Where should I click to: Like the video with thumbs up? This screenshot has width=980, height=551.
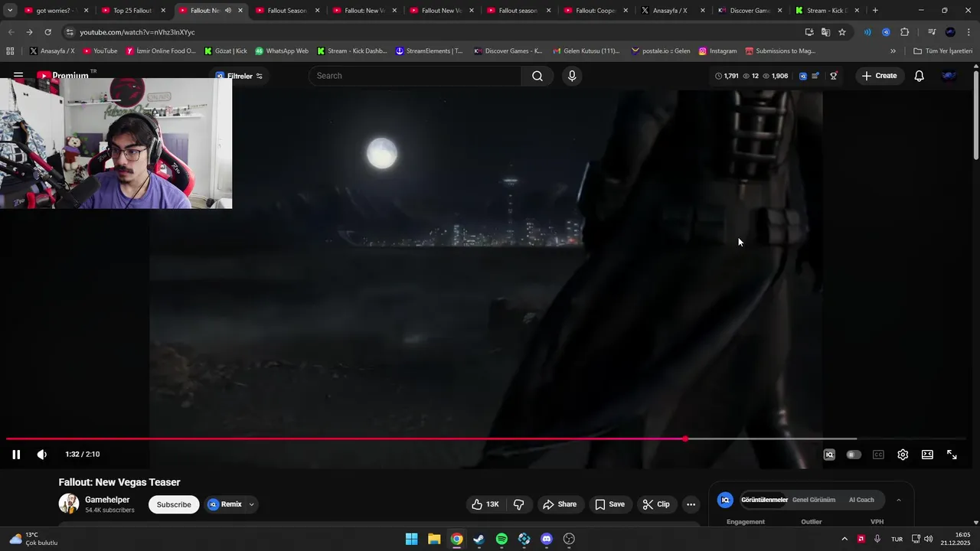coord(485,504)
